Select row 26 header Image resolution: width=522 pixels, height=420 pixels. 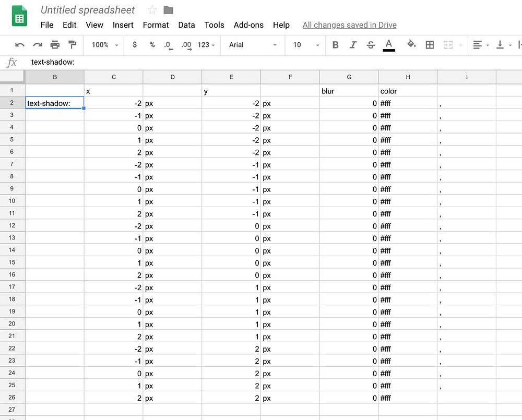coord(12,397)
